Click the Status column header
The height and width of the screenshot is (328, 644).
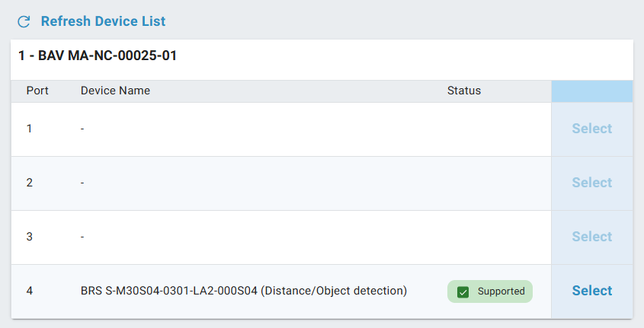tap(463, 91)
